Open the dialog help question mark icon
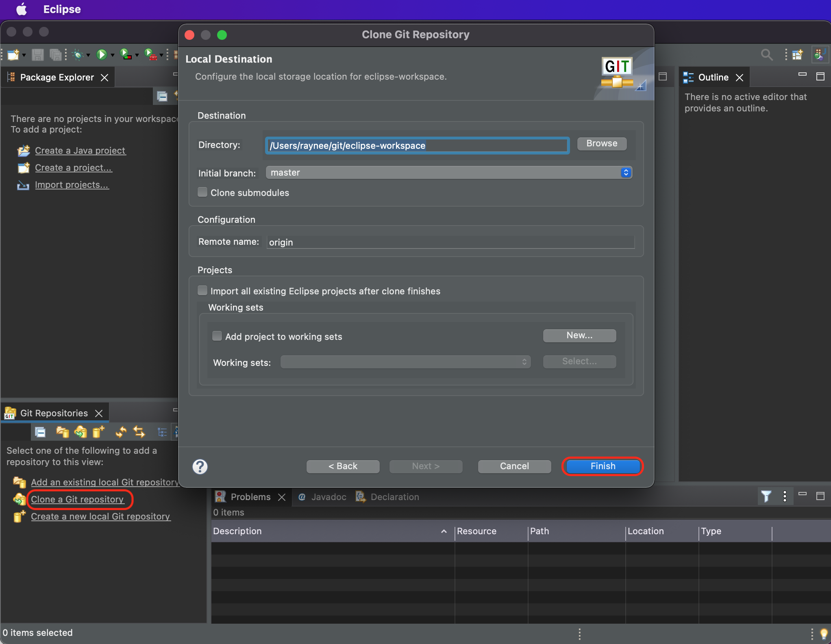Image resolution: width=831 pixels, height=644 pixels. click(x=200, y=466)
